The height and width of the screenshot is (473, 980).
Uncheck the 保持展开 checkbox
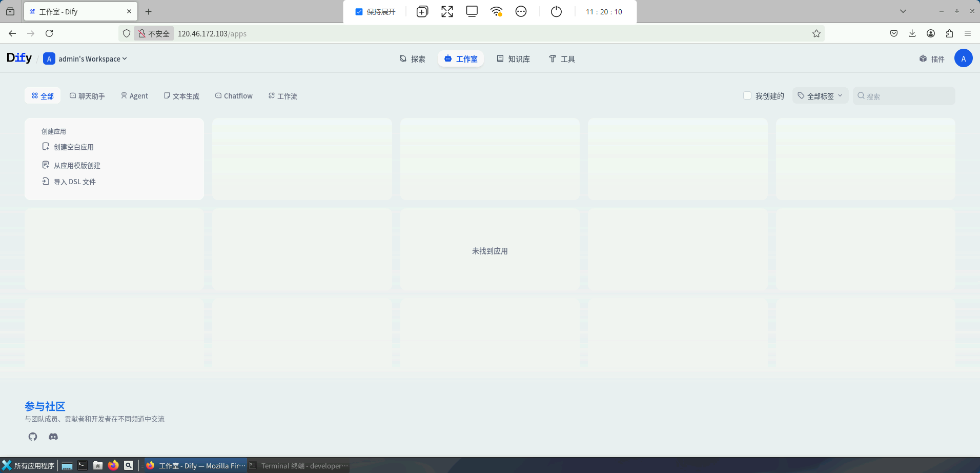coord(359,12)
